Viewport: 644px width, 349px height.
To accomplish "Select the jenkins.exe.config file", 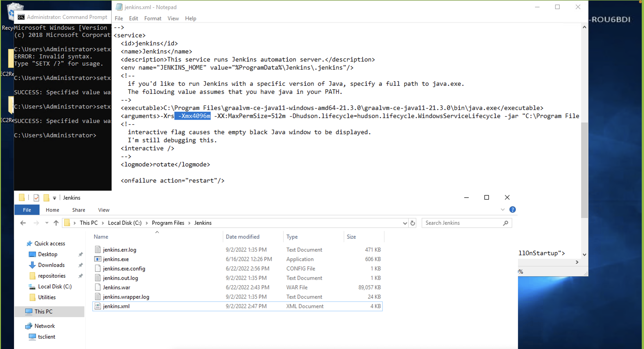I will (124, 269).
